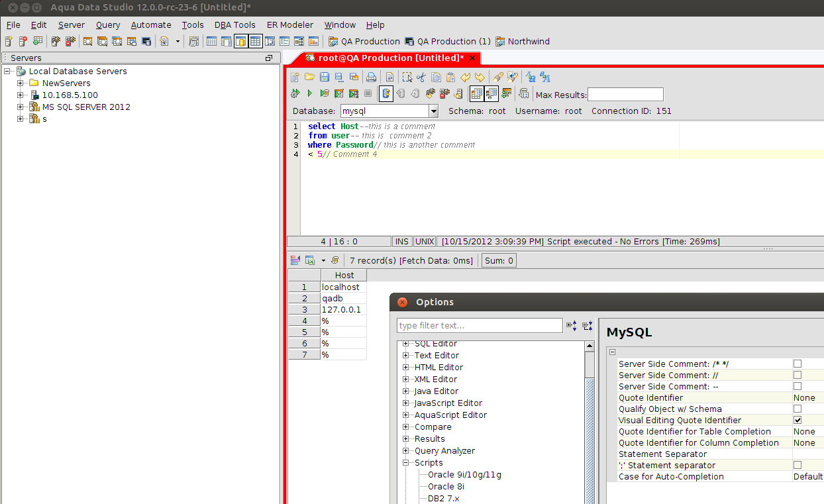
Task: Click the gray Stop execution icon
Action: 368,93
